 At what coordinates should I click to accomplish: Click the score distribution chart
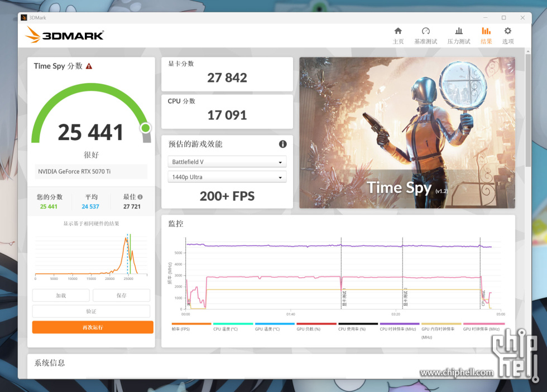91,256
